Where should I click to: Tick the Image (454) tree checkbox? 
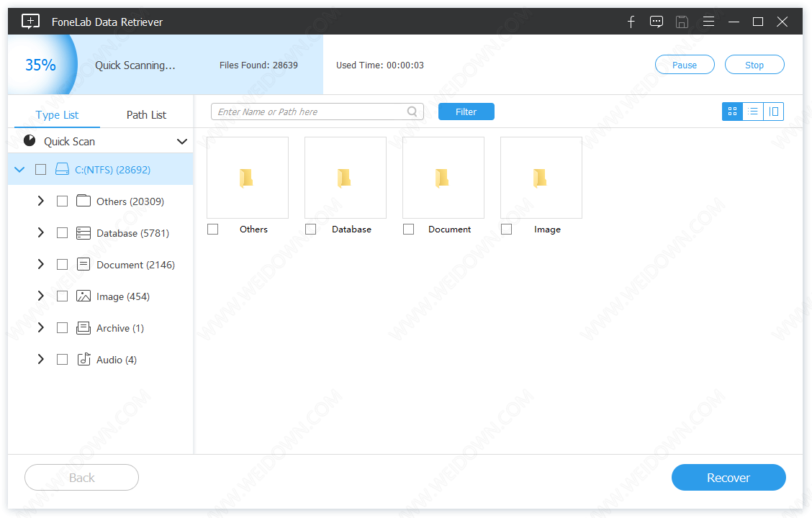click(62, 296)
